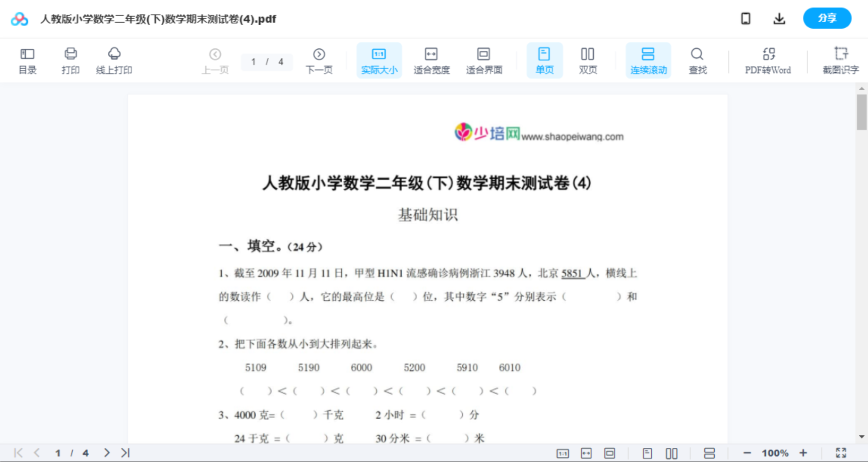Select 线上打印 online printing
Screen dimensions: 868x462
114,60
